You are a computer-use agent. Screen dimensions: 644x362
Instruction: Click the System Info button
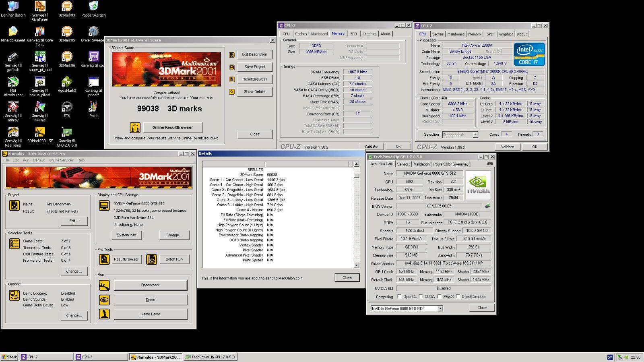click(x=126, y=235)
